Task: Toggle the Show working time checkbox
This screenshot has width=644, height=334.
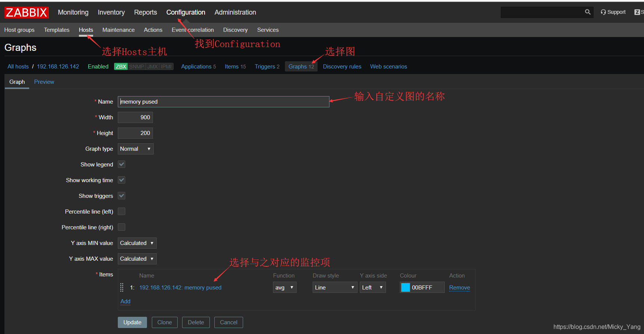Action: coord(122,180)
